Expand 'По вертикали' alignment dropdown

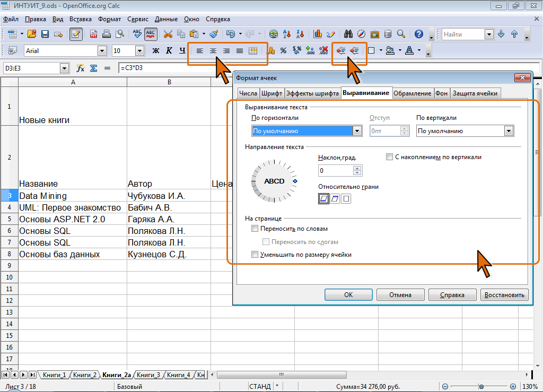(x=509, y=131)
